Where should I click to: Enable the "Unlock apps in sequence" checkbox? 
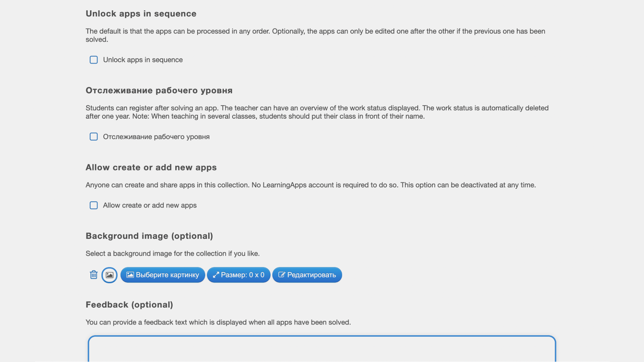pyautogui.click(x=94, y=60)
